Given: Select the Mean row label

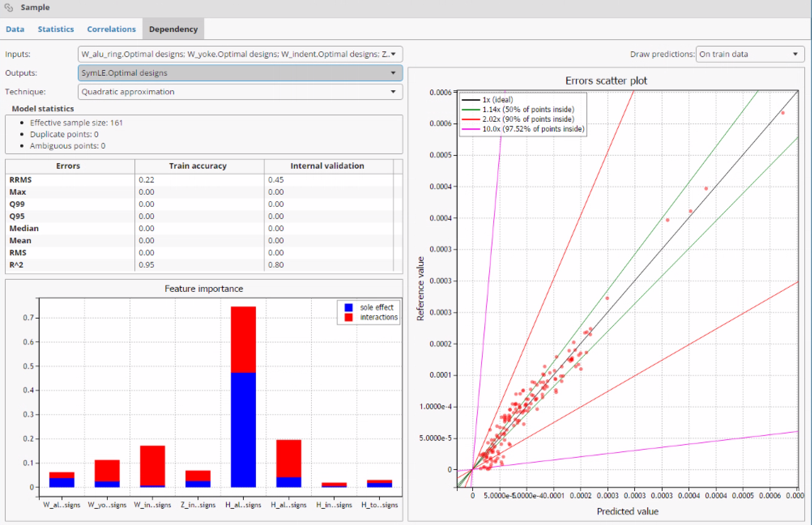Looking at the screenshot, I should 20,240.
